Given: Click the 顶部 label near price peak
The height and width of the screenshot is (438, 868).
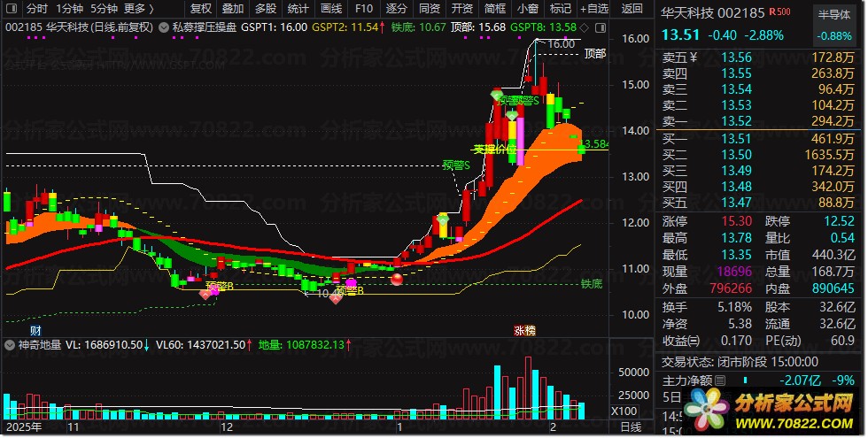Looking at the screenshot, I should 595,53.
